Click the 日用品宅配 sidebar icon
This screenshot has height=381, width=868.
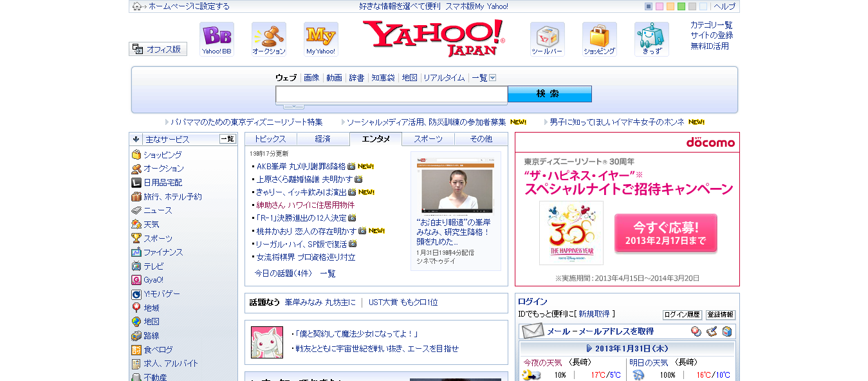pos(136,182)
